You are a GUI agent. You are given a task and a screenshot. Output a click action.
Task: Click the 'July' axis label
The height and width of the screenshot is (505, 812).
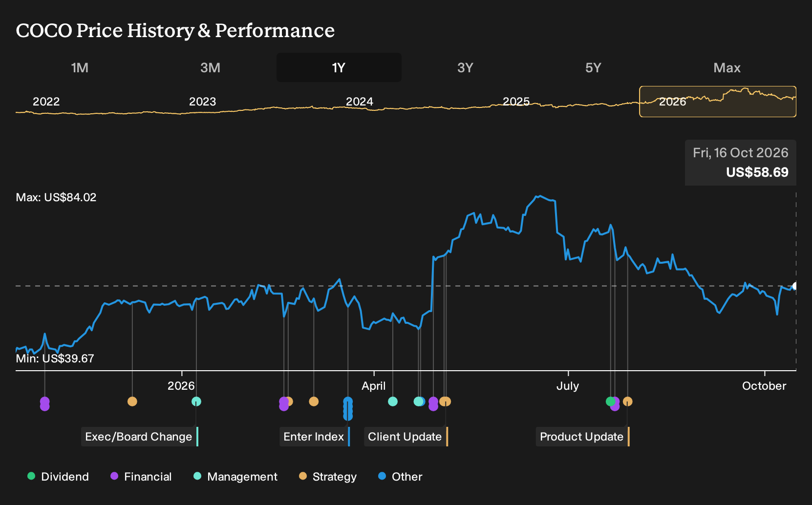[x=568, y=386]
